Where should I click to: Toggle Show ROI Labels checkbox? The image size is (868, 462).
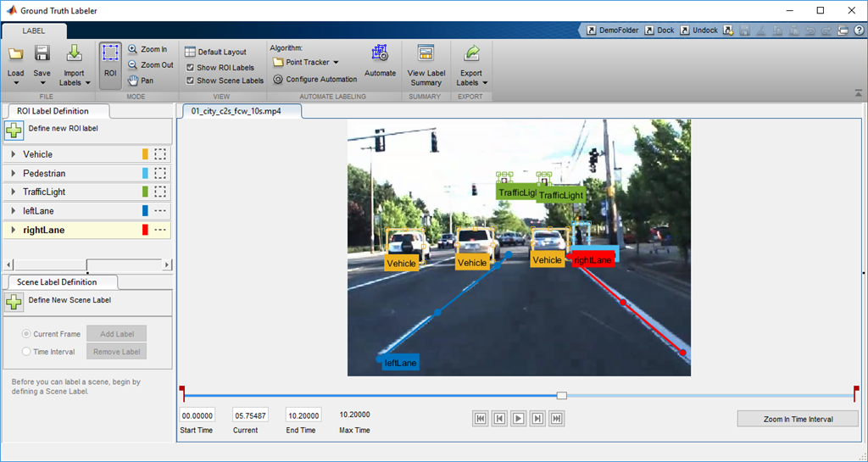tap(190, 68)
